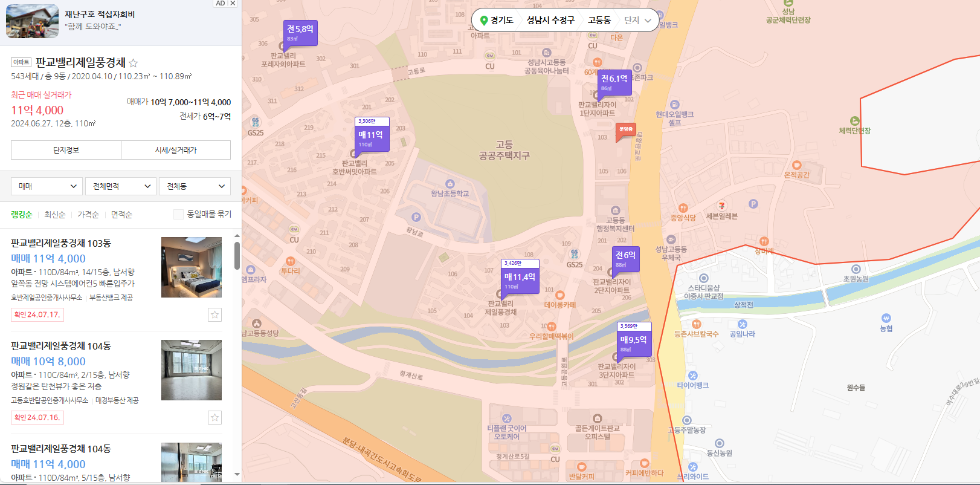Open the 103동 bedroom listing photo
This screenshot has height=485, width=980.
click(x=192, y=267)
